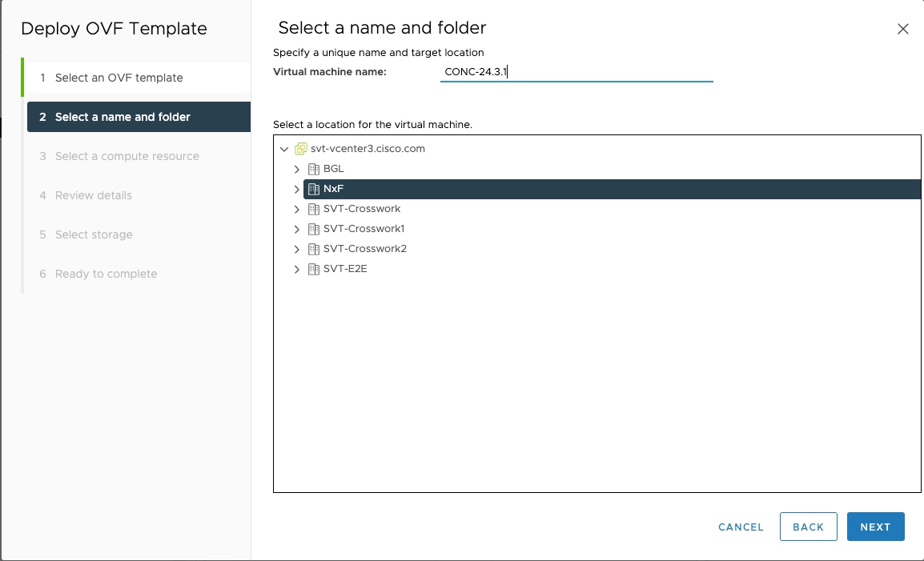Click 'Select a location for the virtual machine.' text

tap(372, 125)
